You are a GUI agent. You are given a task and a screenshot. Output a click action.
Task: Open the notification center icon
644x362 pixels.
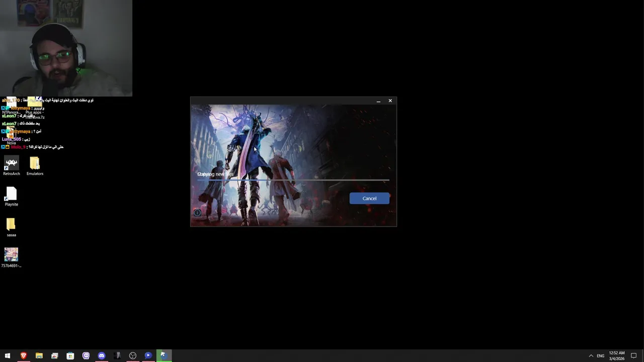(634, 355)
